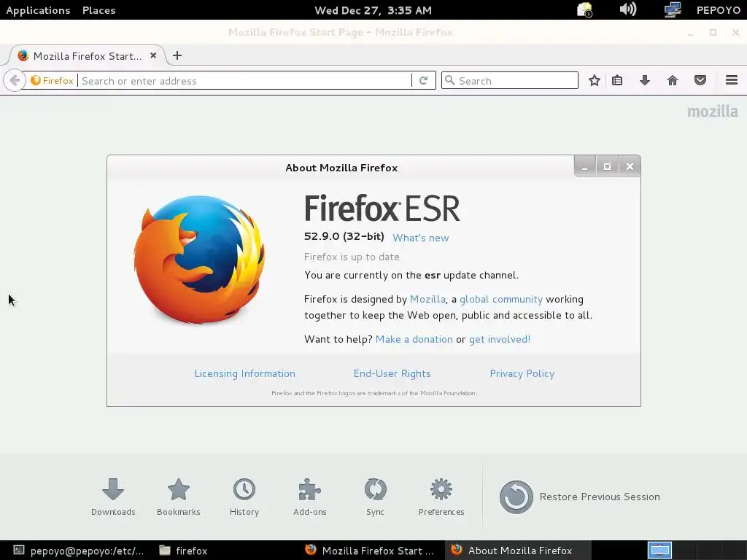The image size is (747, 560).
Task: Click the Firefox identity icon in address bar
Action: coord(52,80)
